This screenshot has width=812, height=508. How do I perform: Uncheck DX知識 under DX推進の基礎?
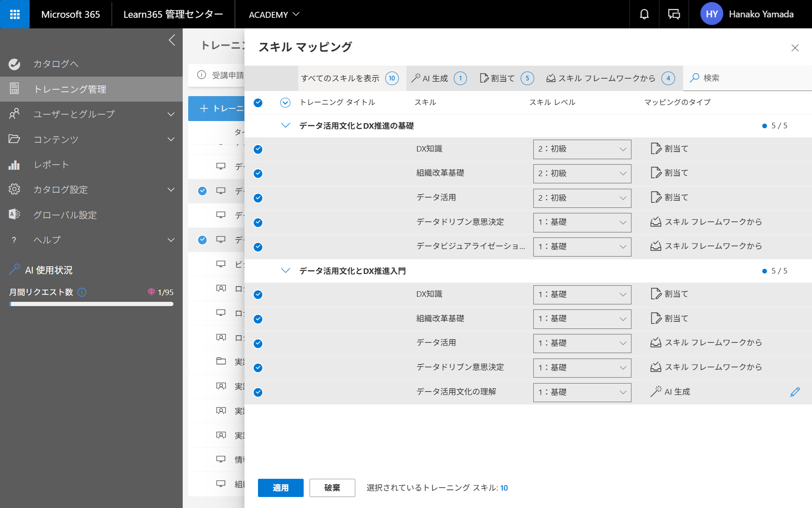(258, 149)
